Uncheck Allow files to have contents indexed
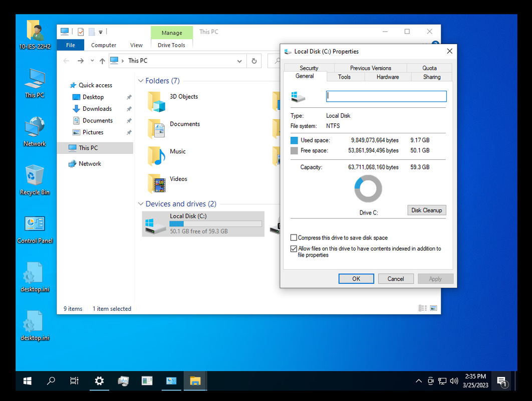The width and height of the screenshot is (532, 401). click(x=294, y=249)
